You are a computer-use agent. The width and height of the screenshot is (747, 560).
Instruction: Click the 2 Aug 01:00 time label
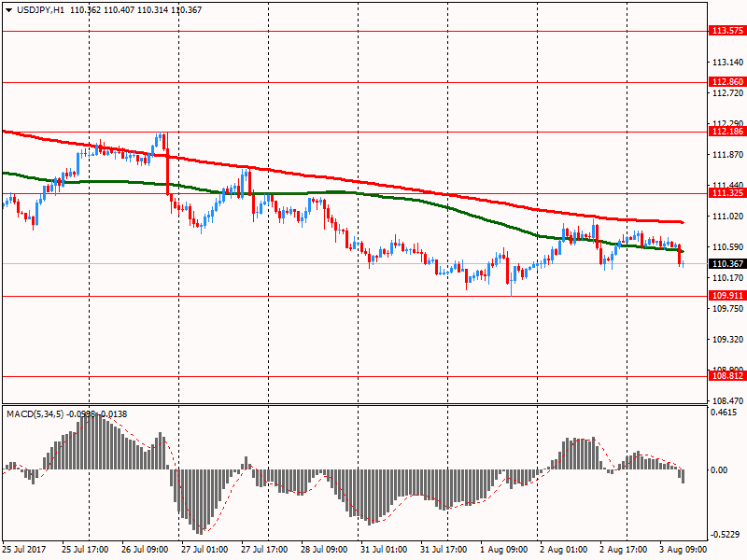(x=564, y=550)
